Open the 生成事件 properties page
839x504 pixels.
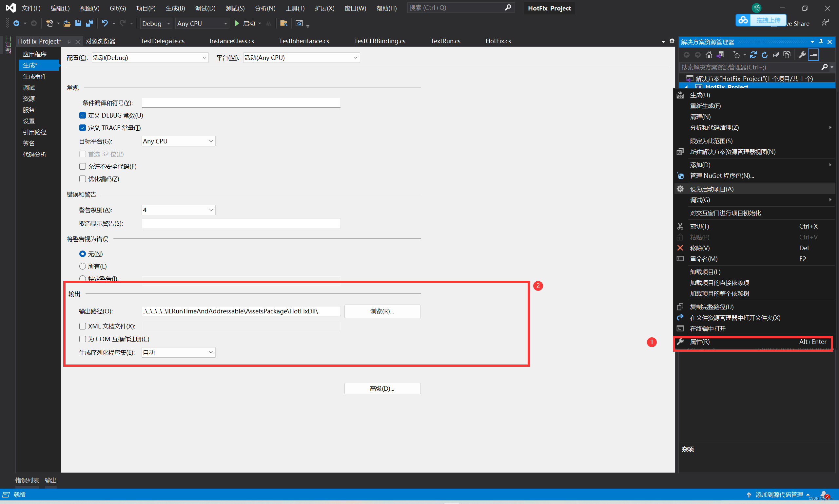coord(35,76)
